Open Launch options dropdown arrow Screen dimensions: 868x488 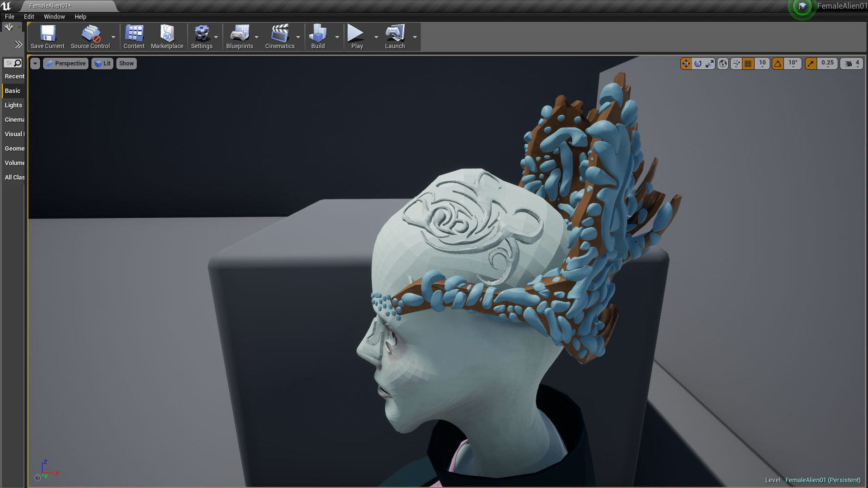[x=415, y=37]
